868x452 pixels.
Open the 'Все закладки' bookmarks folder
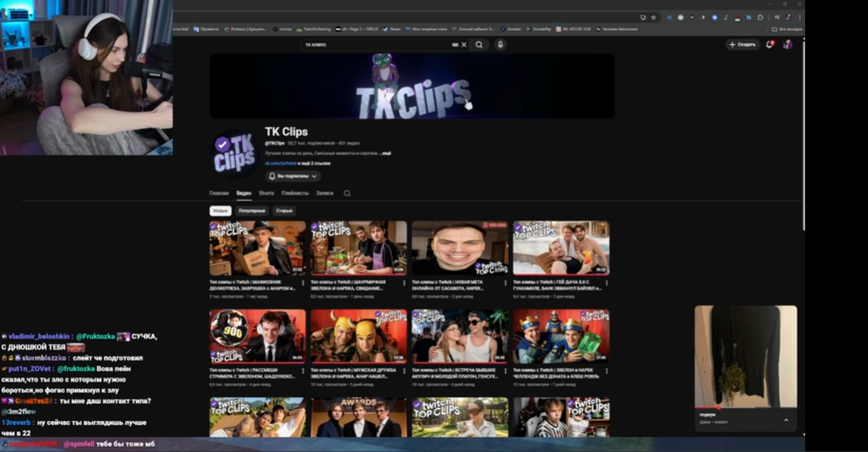[787, 29]
